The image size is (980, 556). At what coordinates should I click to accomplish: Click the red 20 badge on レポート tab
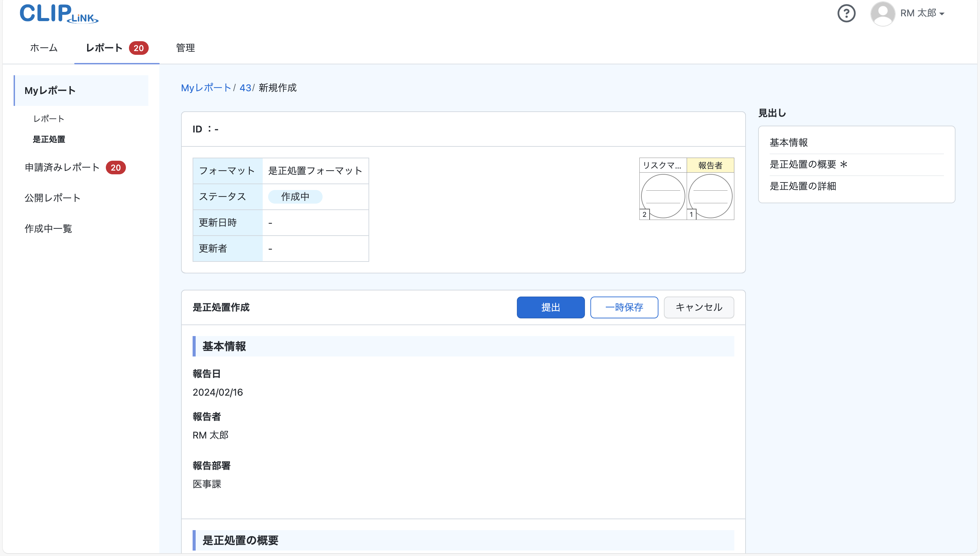pos(139,48)
